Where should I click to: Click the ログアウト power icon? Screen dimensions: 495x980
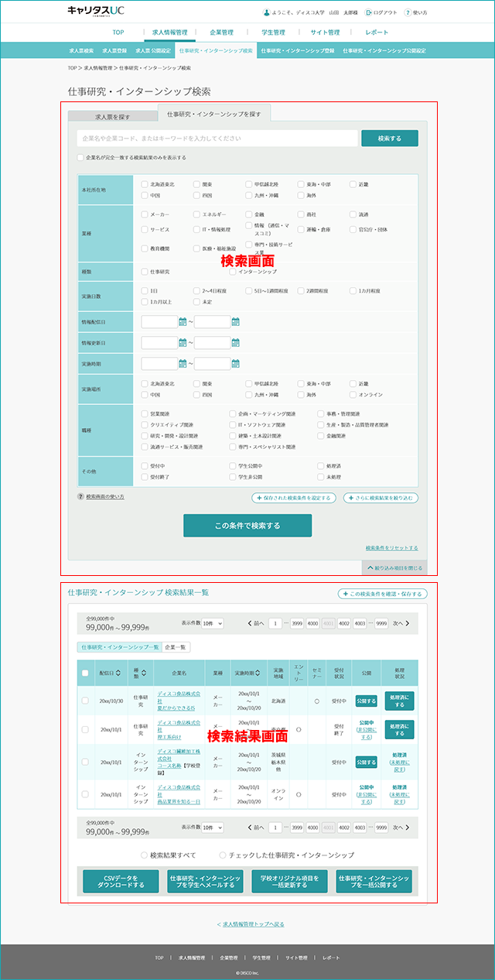point(369,12)
